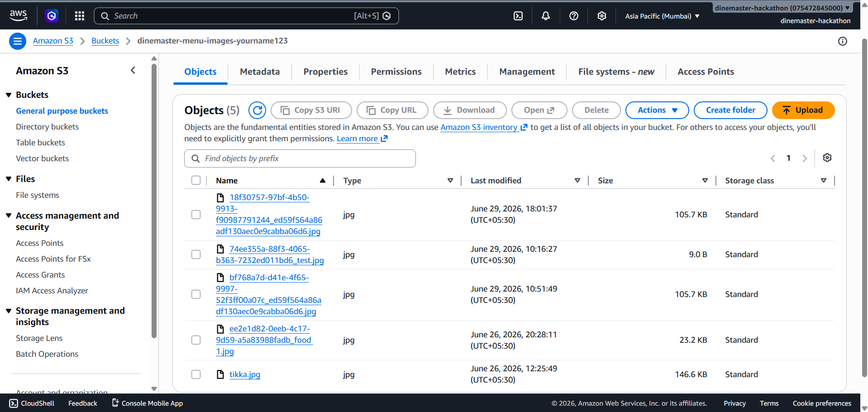This screenshot has width=868, height=412.
Task: Check the 74ee355a test.jpg row checkbox
Action: pyautogui.click(x=196, y=254)
